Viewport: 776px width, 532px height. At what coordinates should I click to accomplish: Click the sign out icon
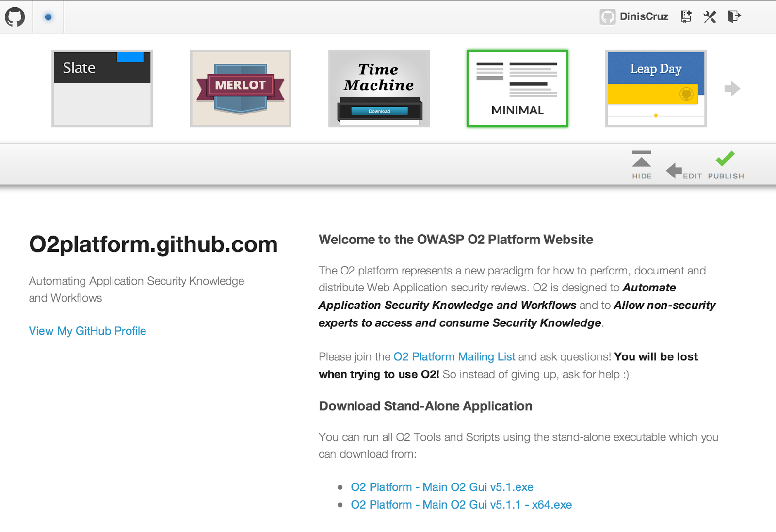coord(734,16)
